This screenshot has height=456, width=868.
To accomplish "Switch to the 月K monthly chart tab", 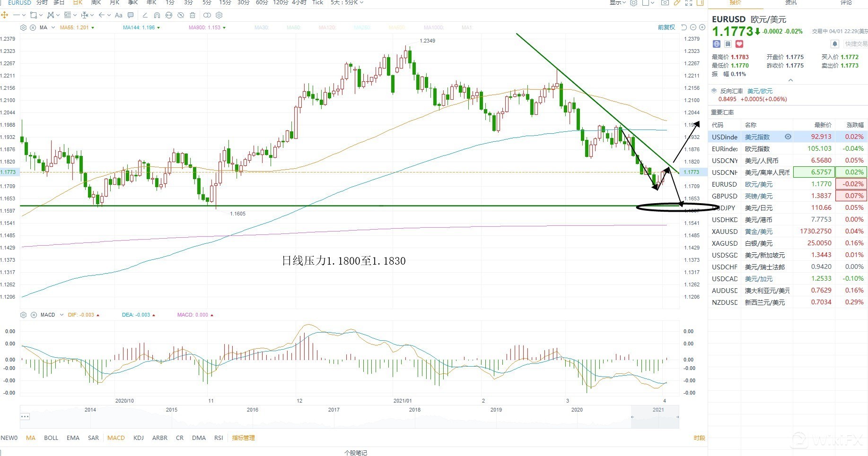I will (114, 3).
